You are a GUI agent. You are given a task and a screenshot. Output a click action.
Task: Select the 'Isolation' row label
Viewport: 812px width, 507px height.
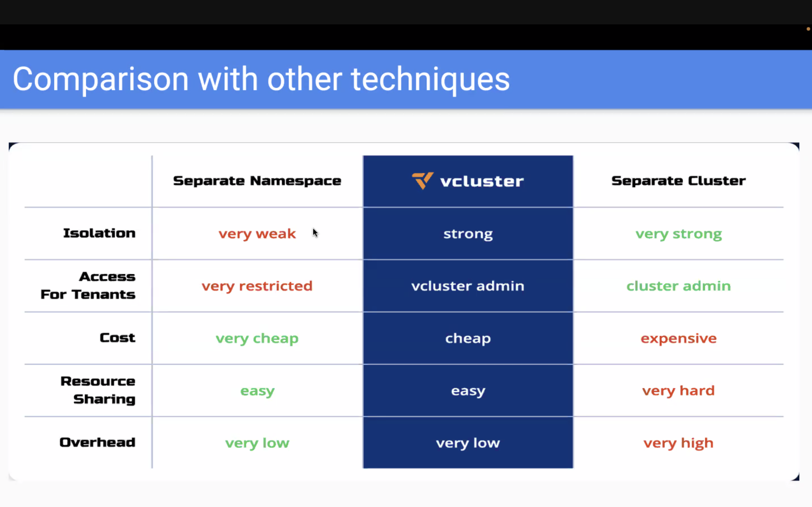(x=99, y=233)
